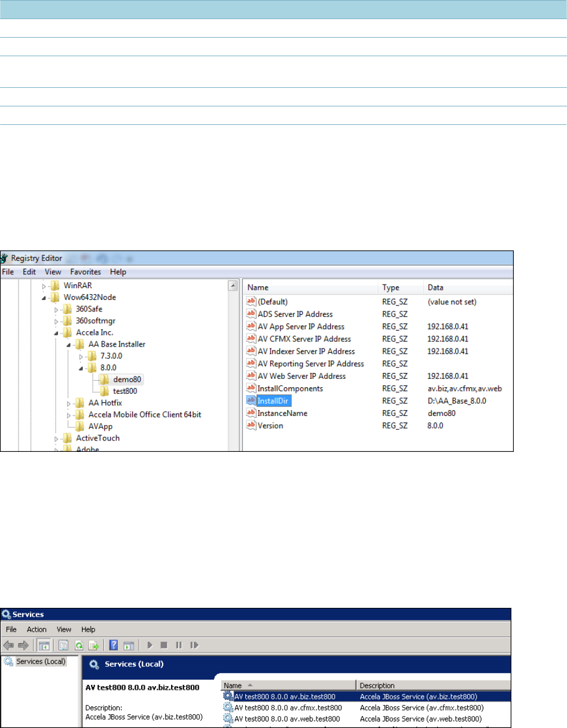Click the AVApp folder icon in registry tree
The image size is (567, 728).
click(78, 426)
